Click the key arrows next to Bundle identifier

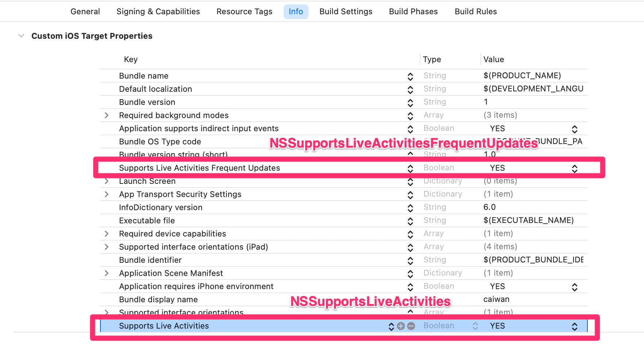411,260
